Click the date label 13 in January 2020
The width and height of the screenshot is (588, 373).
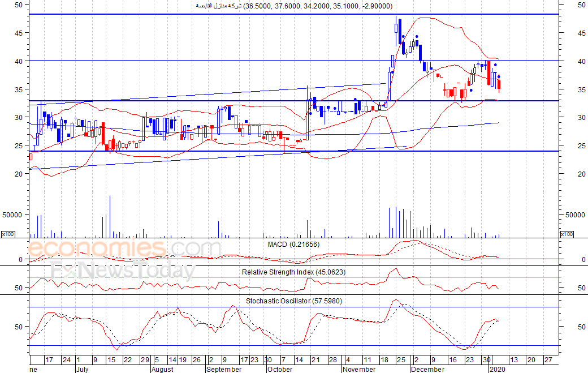click(514, 360)
